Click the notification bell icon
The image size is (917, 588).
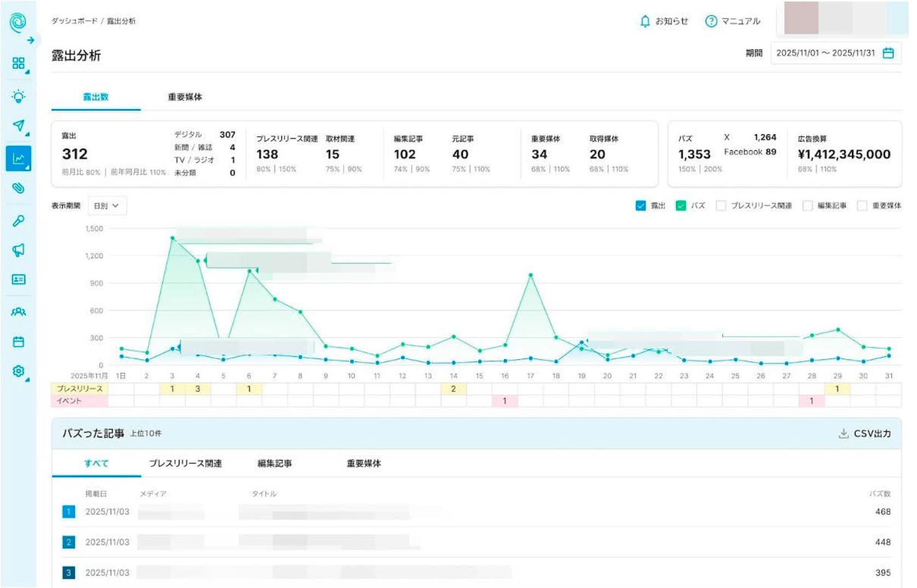point(645,21)
